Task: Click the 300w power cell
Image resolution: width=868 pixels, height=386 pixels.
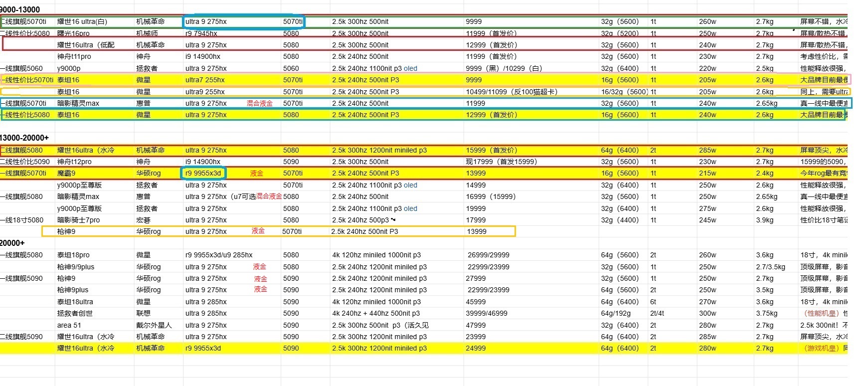Action: point(707,313)
